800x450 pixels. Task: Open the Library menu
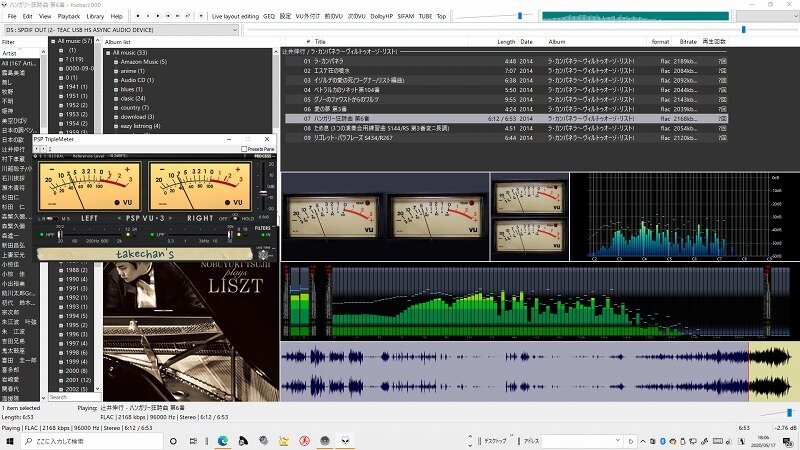click(x=95, y=16)
